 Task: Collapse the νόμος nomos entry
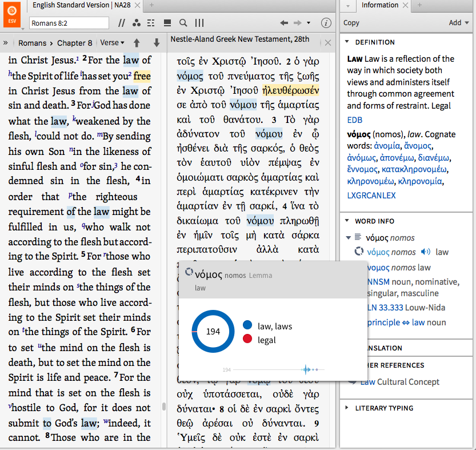coord(349,238)
